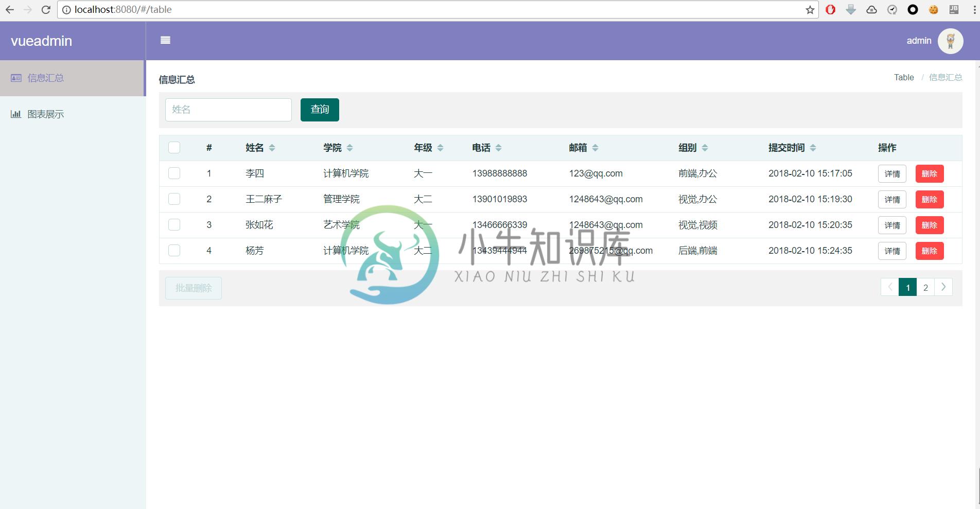Click the 批量删除 button
The image size is (980, 509).
coord(194,288)
